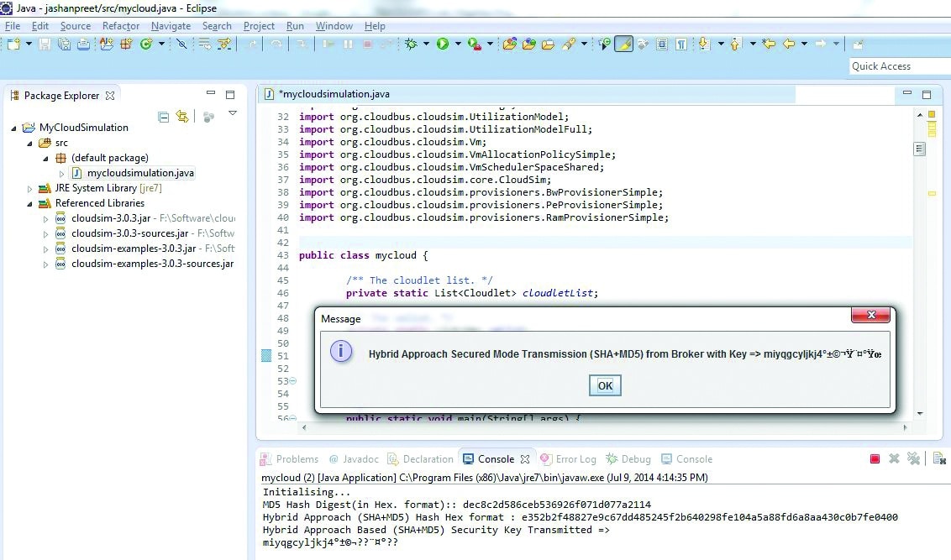The image size is (951, 560).
Task: Click the Quick Access search field
Action: point(899,66)
